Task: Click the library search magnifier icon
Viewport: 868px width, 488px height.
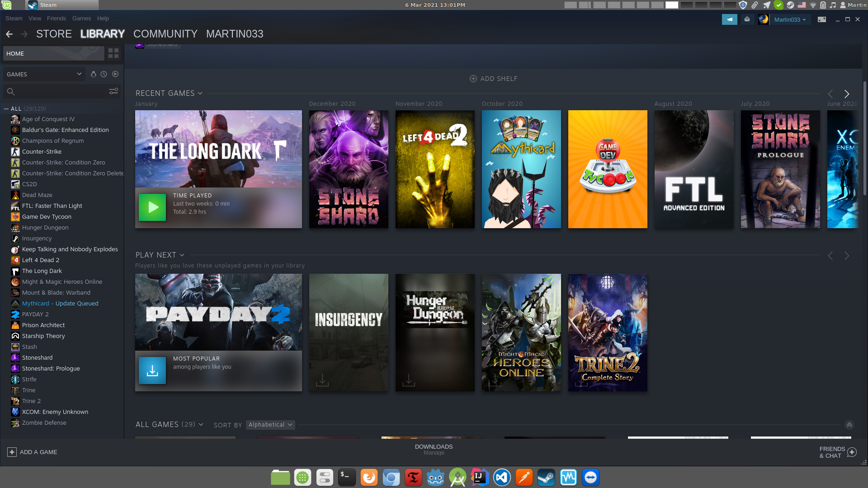Action: (11, 92)
